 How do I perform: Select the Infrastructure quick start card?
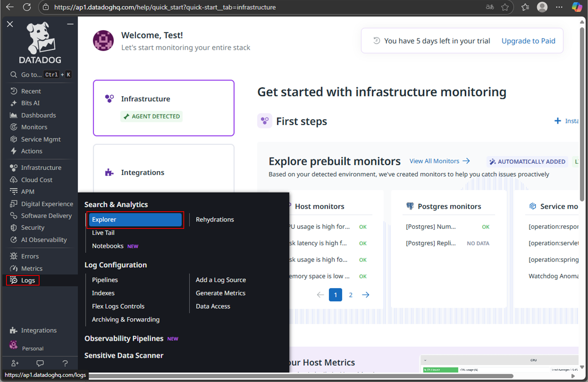[x=164, y=108]
